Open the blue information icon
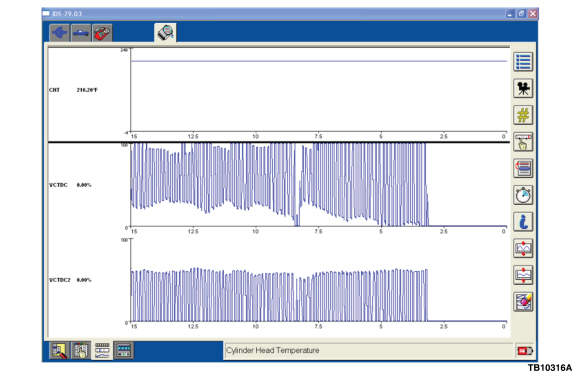Viewport: 580px width, 379px height. click(523, 222)
